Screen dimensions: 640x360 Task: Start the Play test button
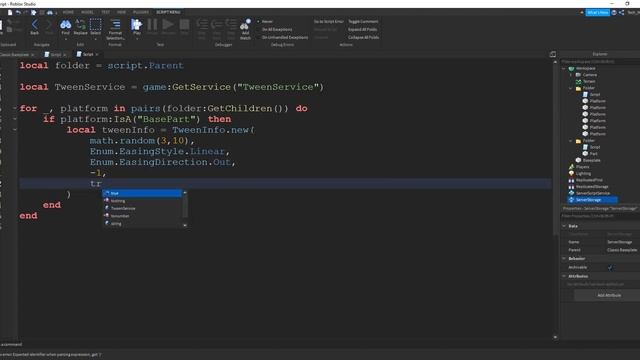[136, 25]
